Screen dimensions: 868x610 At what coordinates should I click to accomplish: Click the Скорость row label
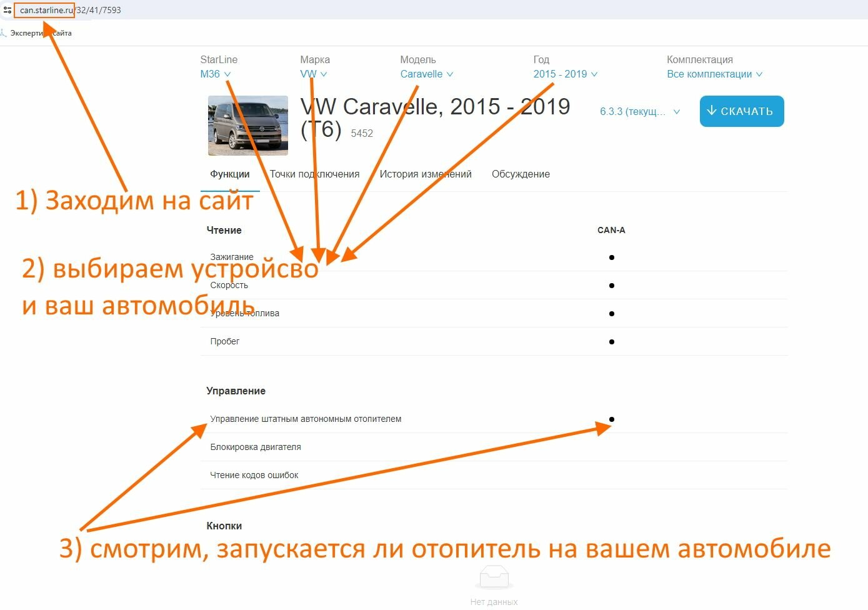pos(229,285)
